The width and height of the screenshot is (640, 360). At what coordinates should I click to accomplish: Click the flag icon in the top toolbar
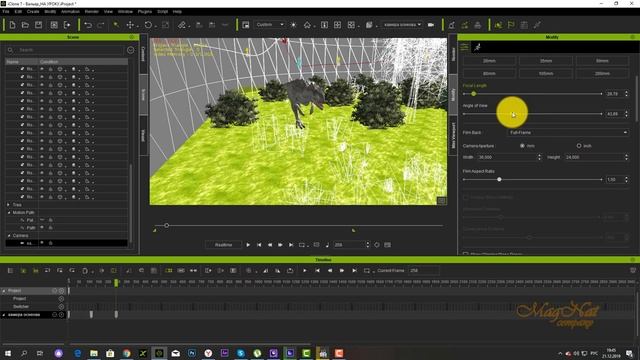511,25
